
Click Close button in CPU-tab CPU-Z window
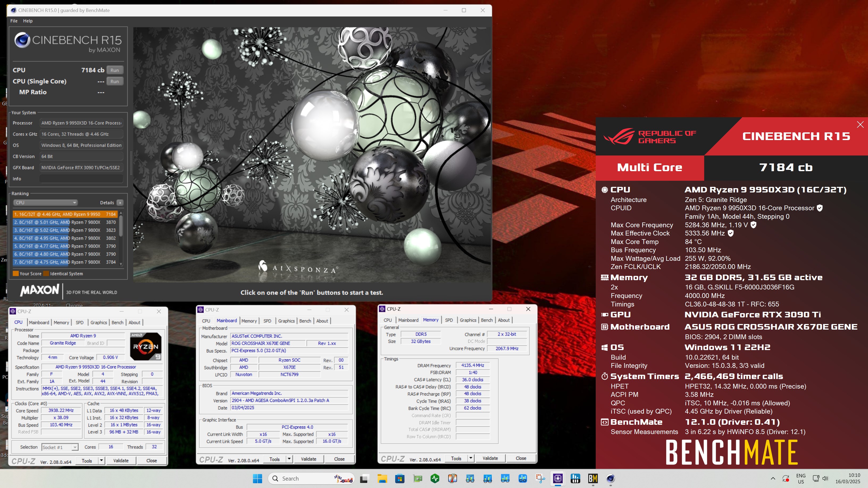click(152, 460)
